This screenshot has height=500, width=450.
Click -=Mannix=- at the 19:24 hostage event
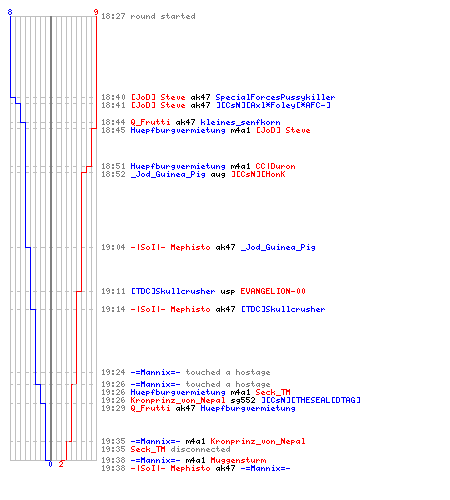(x=155, y=372)
